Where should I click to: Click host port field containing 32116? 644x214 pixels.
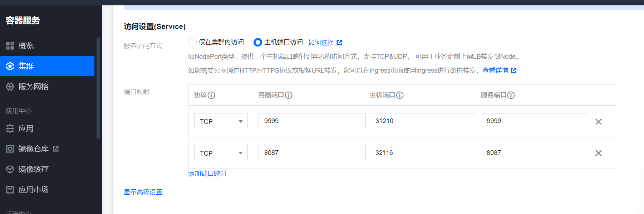[x=423, y=153]
